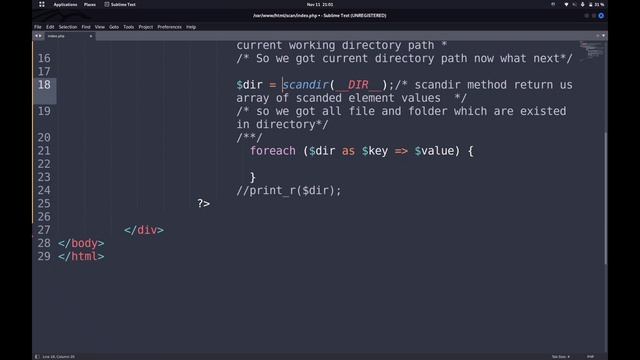
Task: Click on the scandir function name
Action: (x=306, y=85)
